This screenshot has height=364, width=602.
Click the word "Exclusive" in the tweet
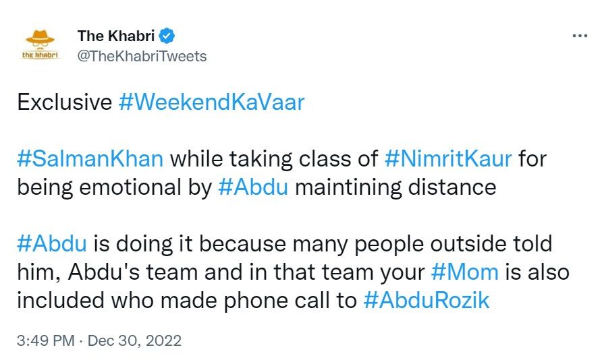click(x=63, y=102)
